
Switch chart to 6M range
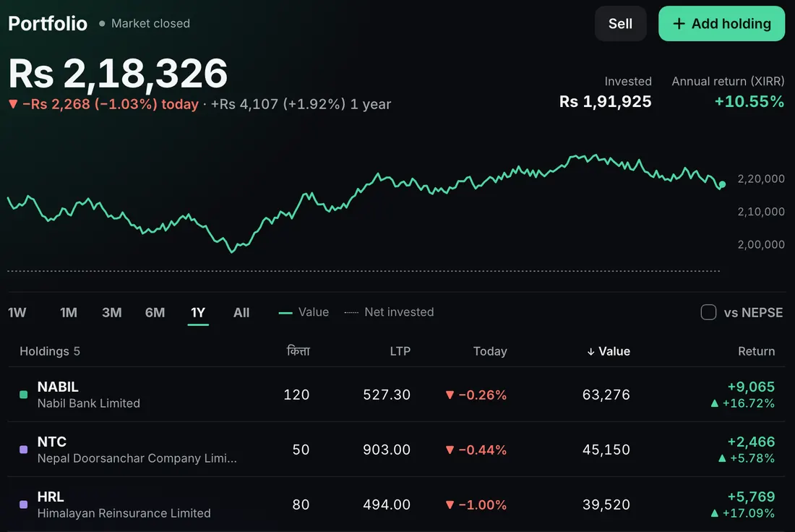click(x=155, y=312)
